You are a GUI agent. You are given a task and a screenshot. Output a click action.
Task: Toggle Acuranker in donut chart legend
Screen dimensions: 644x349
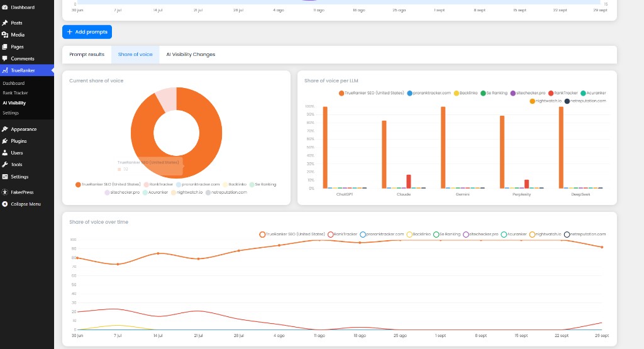[x=155, y=192]
